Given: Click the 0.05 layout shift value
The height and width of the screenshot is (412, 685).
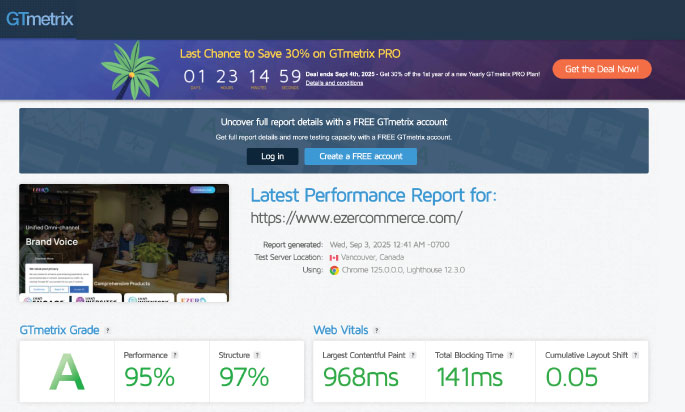Looking at the screenshot, I should coord(571,377).
